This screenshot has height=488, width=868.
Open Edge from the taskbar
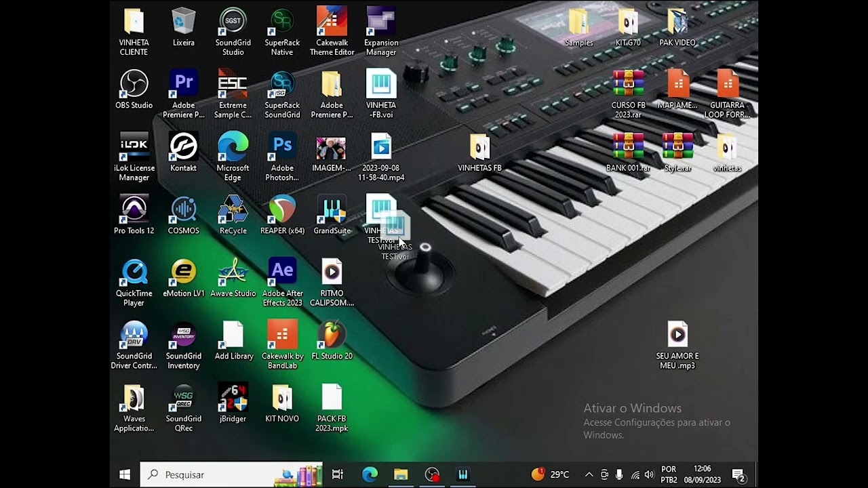point(370,474)
